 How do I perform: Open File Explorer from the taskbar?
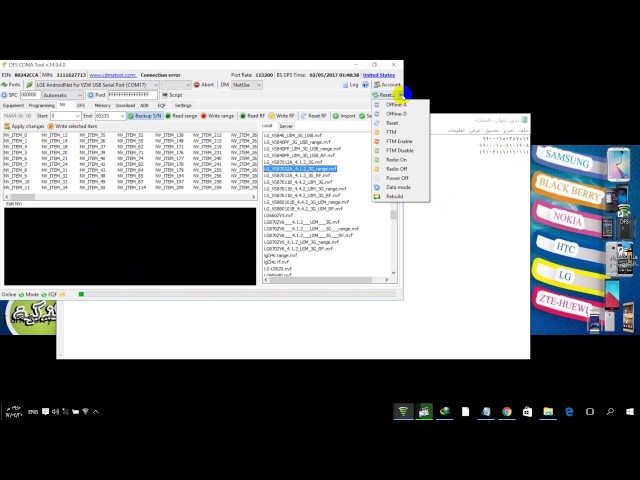tap(548, 412)
